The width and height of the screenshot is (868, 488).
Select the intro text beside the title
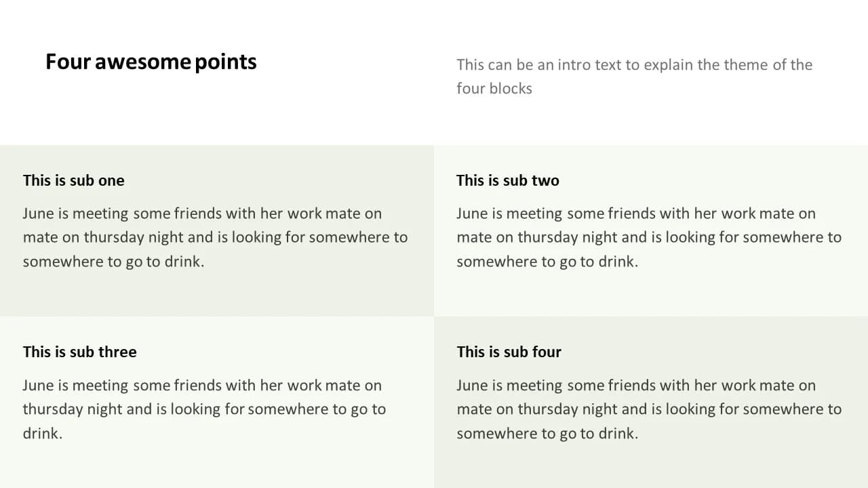634,77
